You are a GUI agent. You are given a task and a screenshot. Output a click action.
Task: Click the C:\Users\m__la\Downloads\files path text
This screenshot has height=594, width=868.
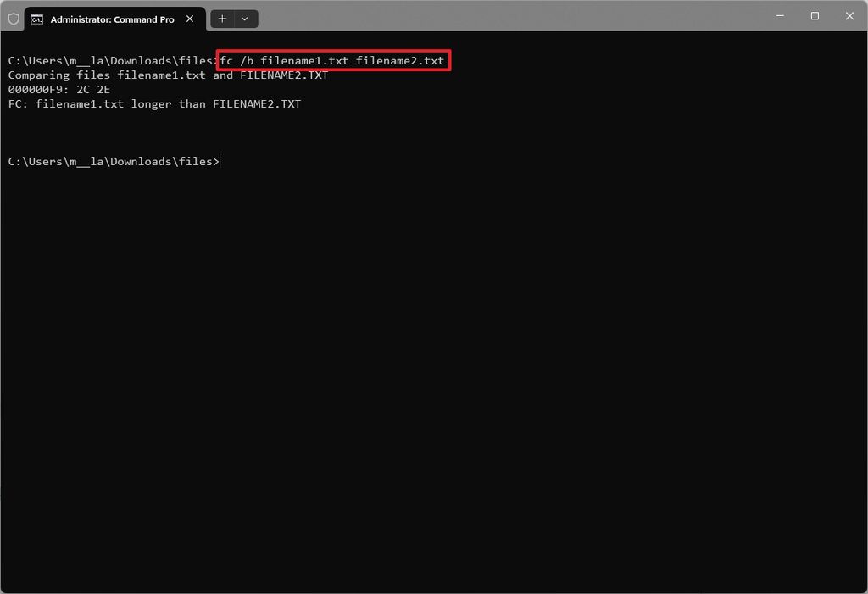tap(110, 161)
